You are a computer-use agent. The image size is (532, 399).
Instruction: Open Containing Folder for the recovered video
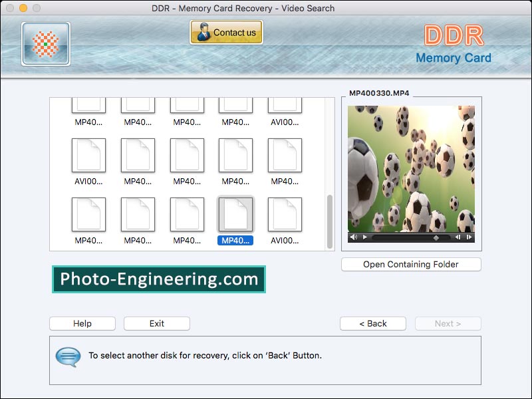click(410, 264)
